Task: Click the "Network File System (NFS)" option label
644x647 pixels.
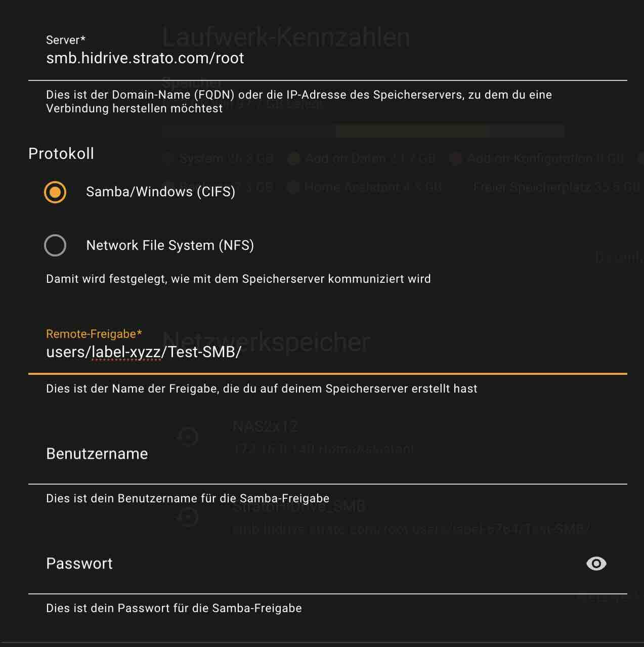Action: coord(170,245)
